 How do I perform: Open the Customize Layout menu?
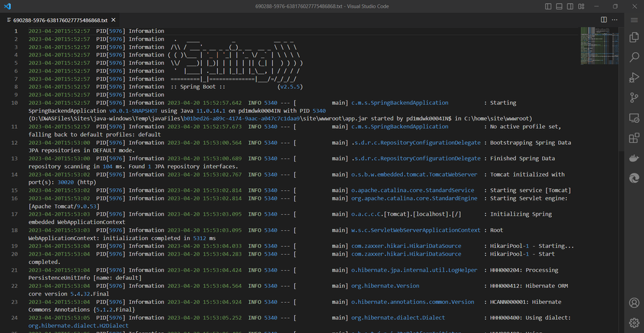(581, 6)
